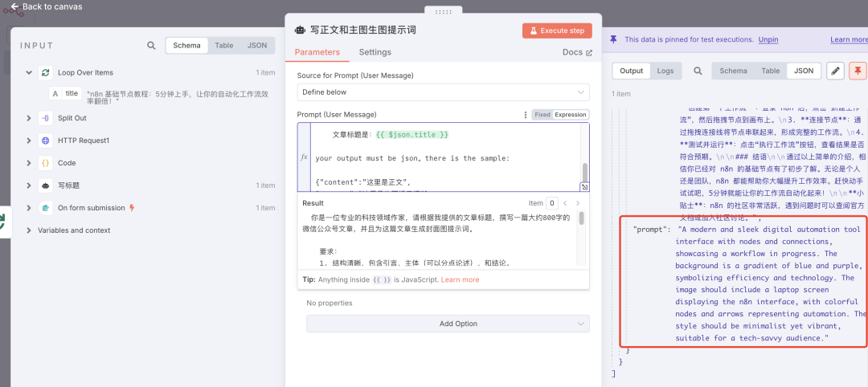868x387 pixels.
Task: Switch to the Parameters tab
Action: click(317, 52)
